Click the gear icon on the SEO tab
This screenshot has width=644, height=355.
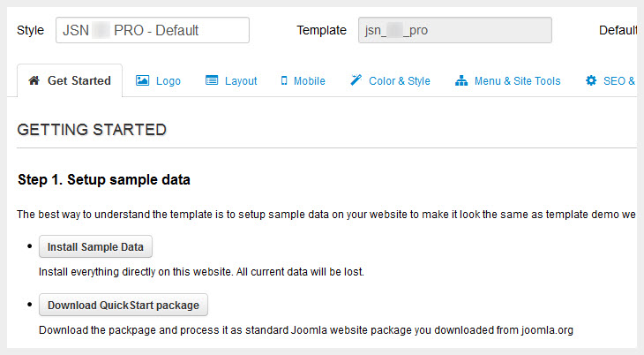591,80
